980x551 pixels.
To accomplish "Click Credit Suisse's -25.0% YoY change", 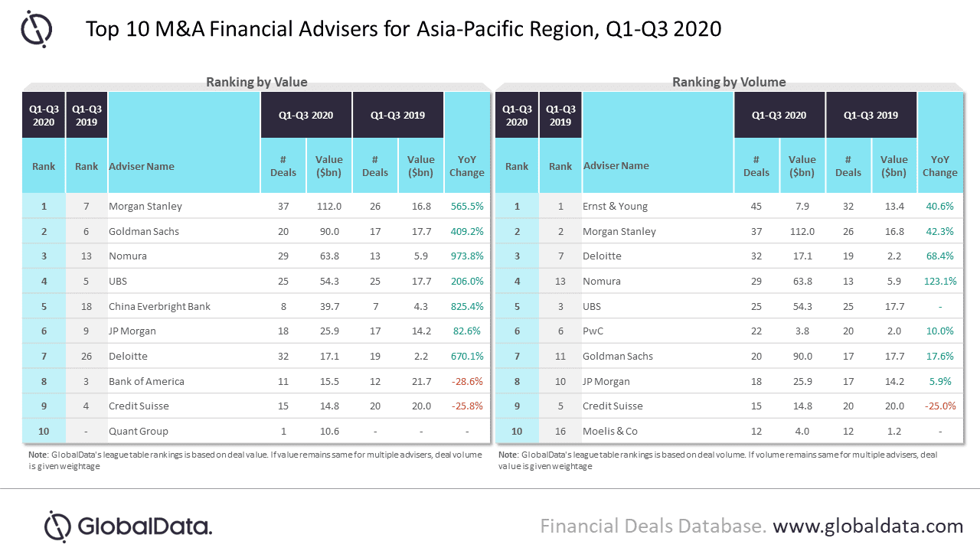I will point(940,406).
